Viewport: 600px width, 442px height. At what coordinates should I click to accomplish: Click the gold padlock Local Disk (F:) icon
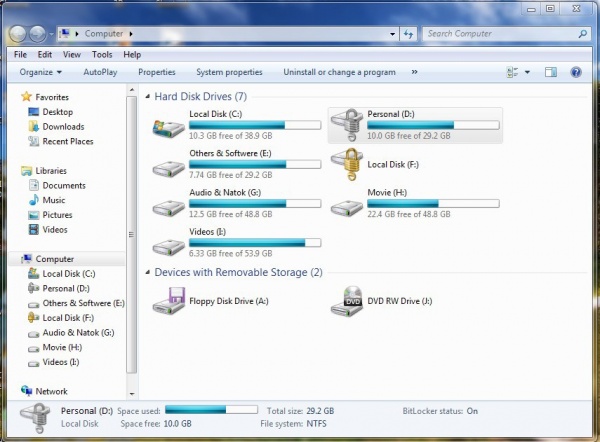(347, 164)
